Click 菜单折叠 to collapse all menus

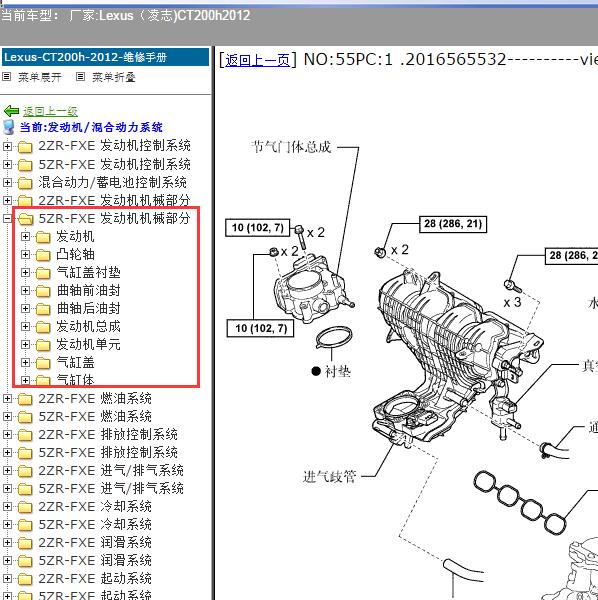[114, 77]
